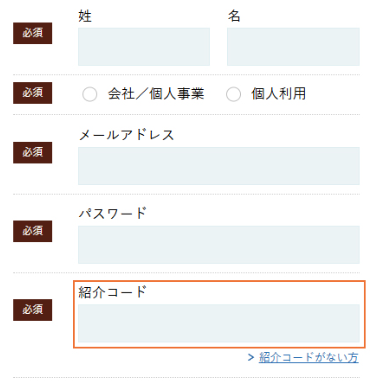
Task: Select the 会社／個人事業 radio button
Action: point(90,94)
